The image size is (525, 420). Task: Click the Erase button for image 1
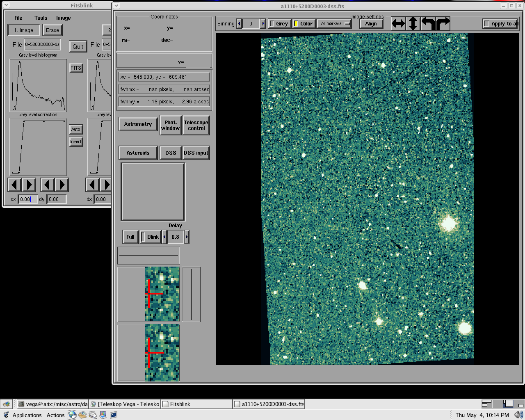[52, 30]
